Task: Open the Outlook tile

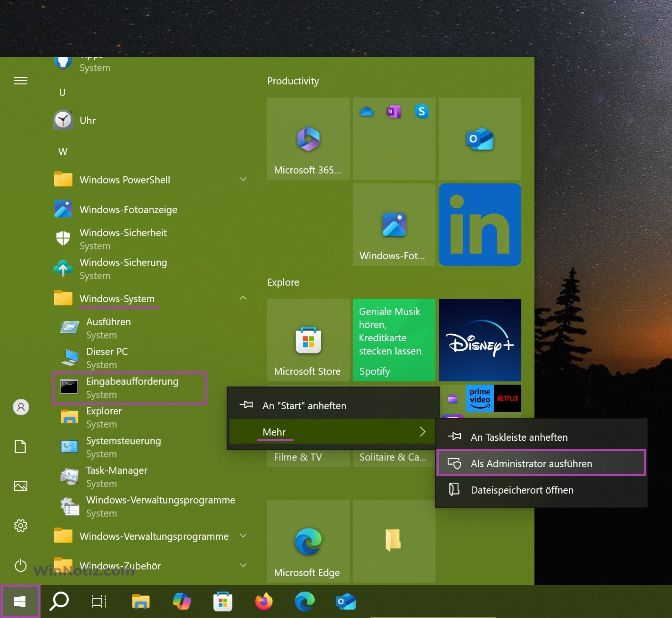Action: pos(480,139)
